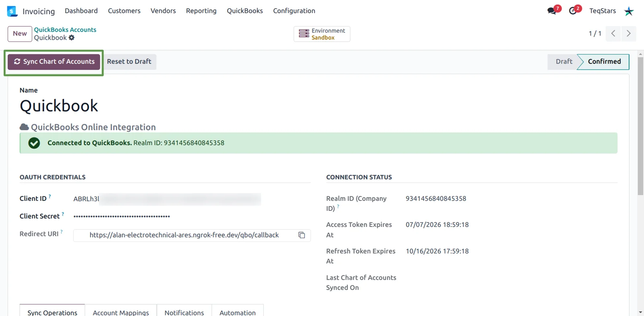Open the Invoicing app home icon
This screenshot has width=644, height=316.
click(12, 11)
